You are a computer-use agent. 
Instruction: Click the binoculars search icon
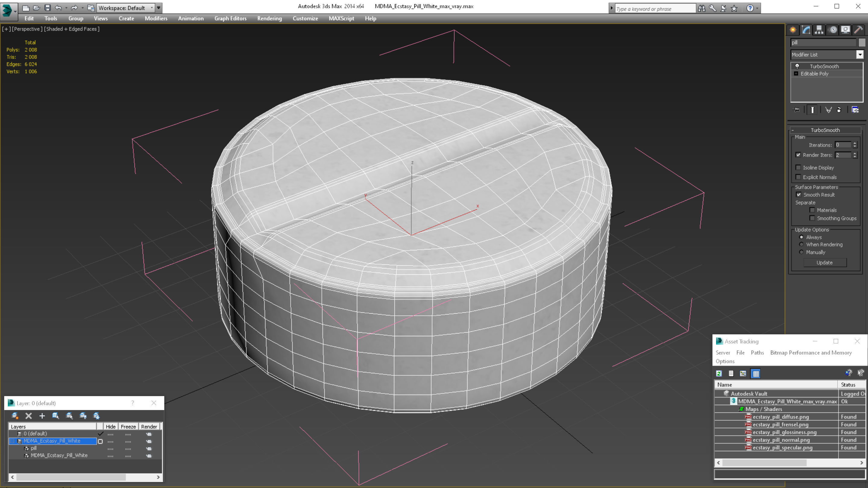click(702, 8)
